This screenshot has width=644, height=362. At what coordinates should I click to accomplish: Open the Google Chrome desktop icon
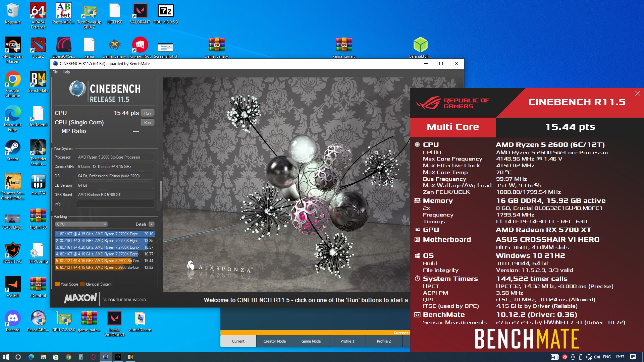(12, 84)
